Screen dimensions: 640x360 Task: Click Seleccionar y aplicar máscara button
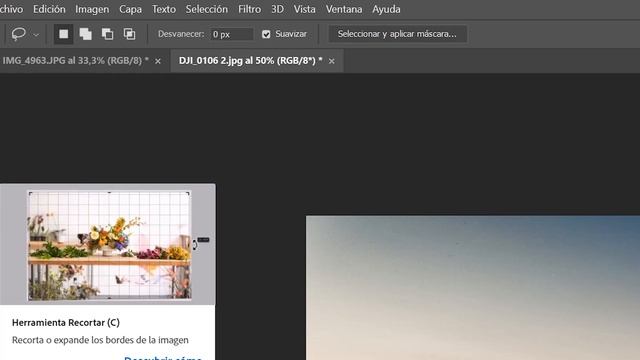point(398,34)
